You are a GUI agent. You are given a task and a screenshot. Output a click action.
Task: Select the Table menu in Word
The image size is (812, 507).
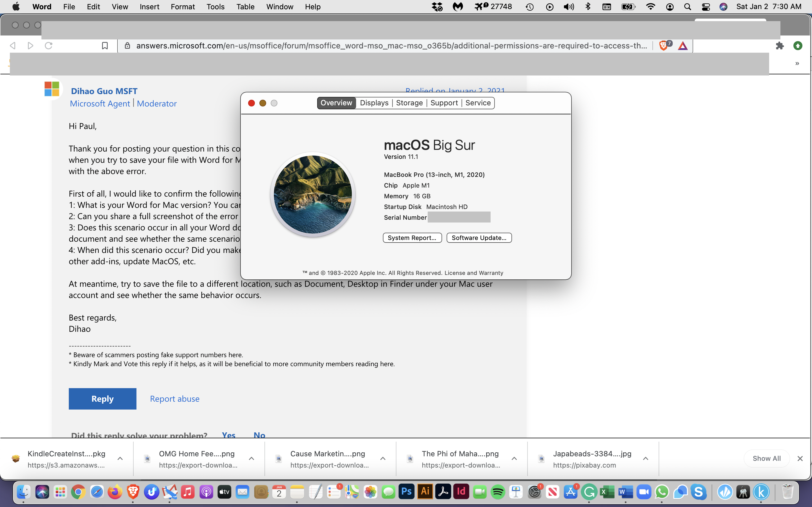245,7
